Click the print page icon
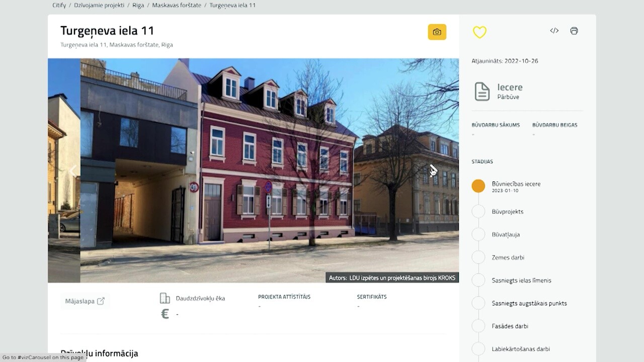This screenshot has height=362, width=644. click(x=574, y=31)
